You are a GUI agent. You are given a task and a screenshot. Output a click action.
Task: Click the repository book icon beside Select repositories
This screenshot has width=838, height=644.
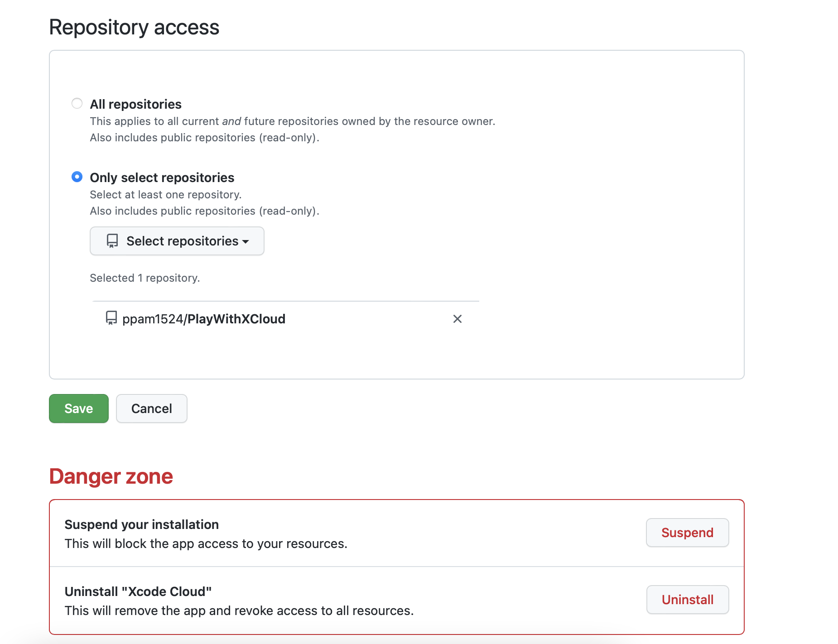(112, 241)
